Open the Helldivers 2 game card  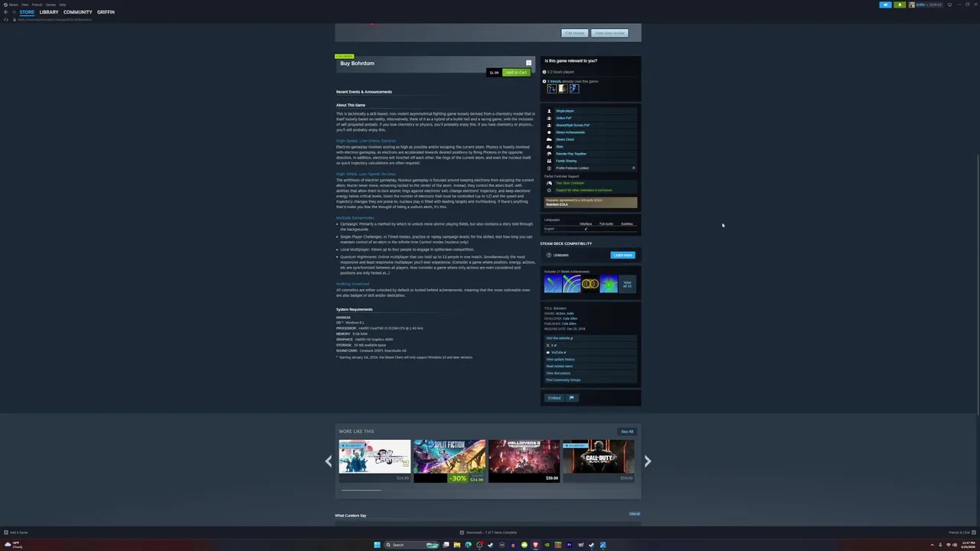[x=524, y=461]
